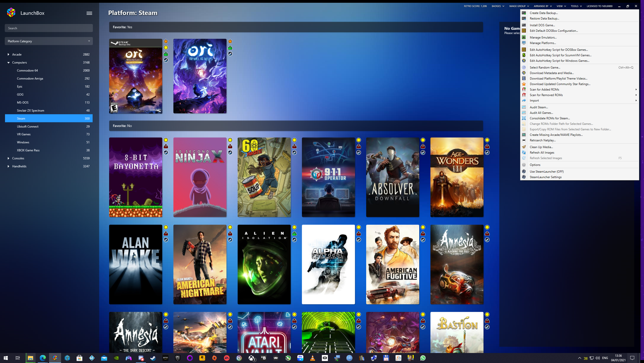The image size is (644, 363).
Task: Open the Windows notification center
Action: click(x=632, y=358)
